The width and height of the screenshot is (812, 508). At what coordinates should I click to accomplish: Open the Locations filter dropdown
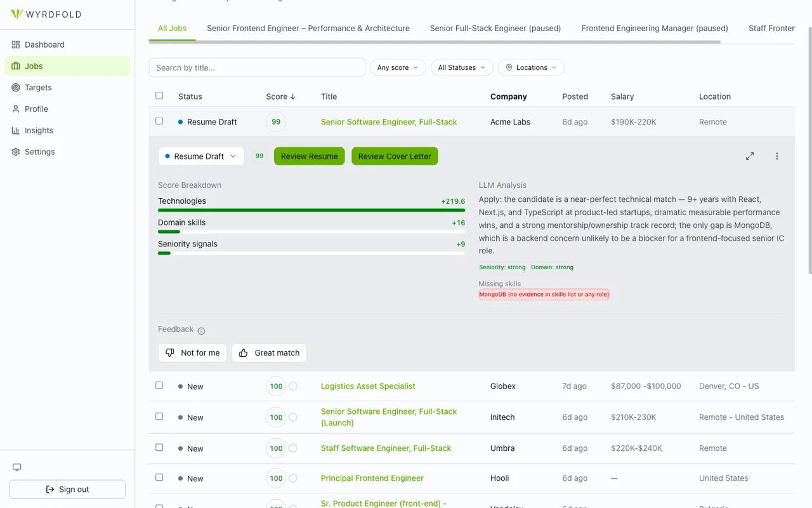[x=531, y=67]
